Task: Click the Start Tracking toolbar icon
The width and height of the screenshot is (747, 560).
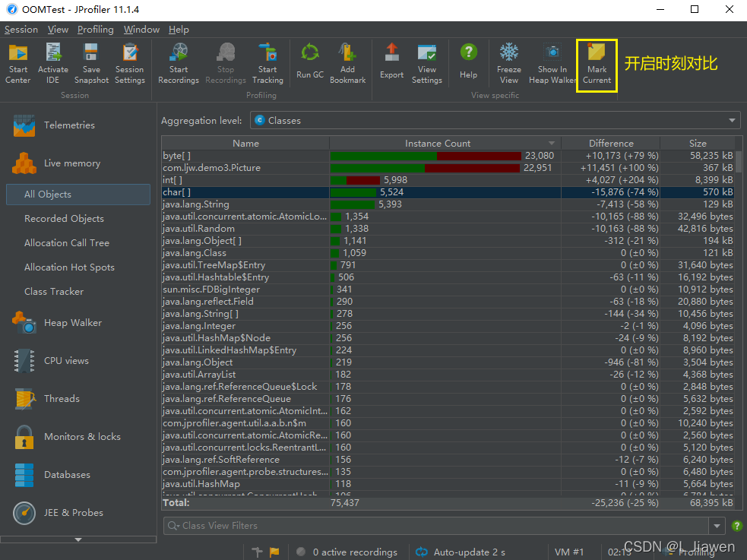Action: (x=267, y=63)
